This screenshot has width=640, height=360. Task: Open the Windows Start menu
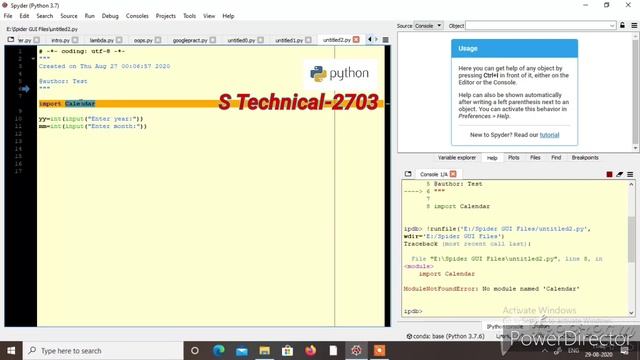(11, 351)
